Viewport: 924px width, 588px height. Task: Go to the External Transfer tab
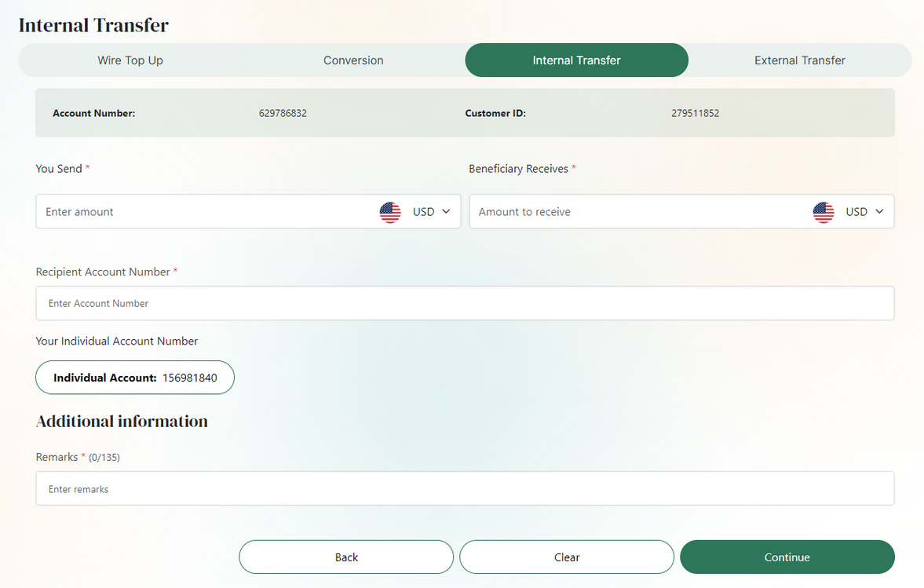[x=799, y=60]
